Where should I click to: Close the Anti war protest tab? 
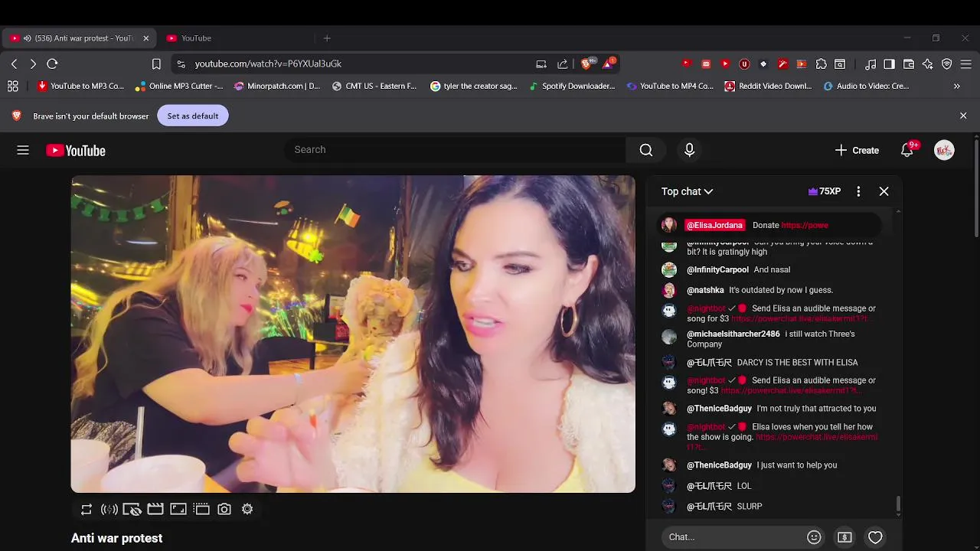point(145,38)
